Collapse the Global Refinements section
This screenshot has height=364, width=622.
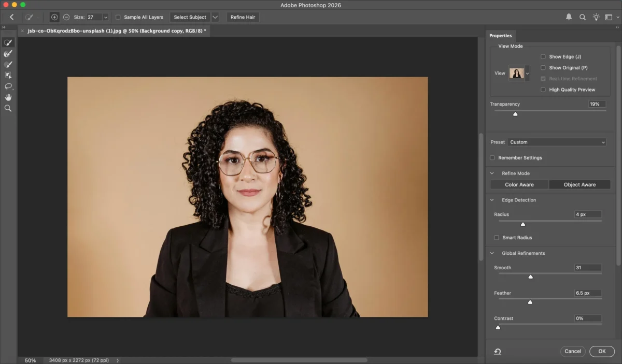click(492, 253)
